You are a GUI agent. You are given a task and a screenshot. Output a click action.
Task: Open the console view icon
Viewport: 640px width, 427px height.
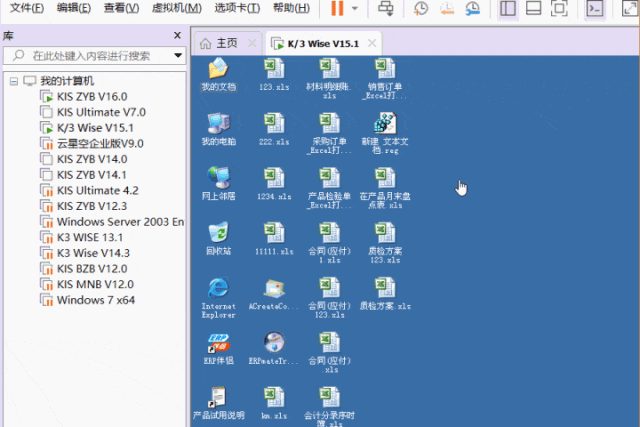[x=595, y=8]
